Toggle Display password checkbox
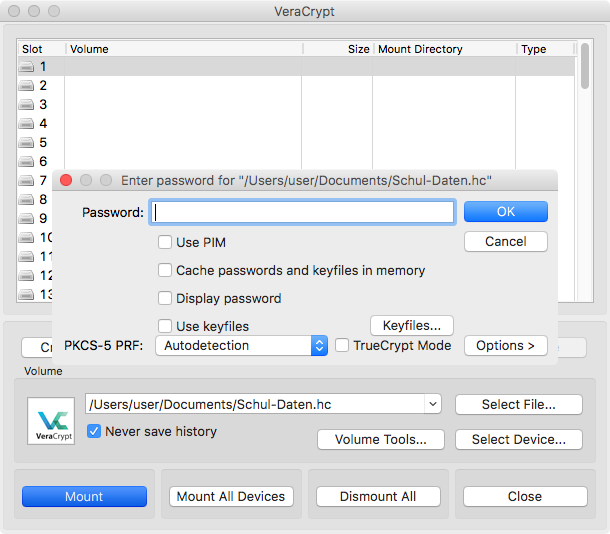The image size is (610, 534). pyautogui.click(x=165, y=298)
